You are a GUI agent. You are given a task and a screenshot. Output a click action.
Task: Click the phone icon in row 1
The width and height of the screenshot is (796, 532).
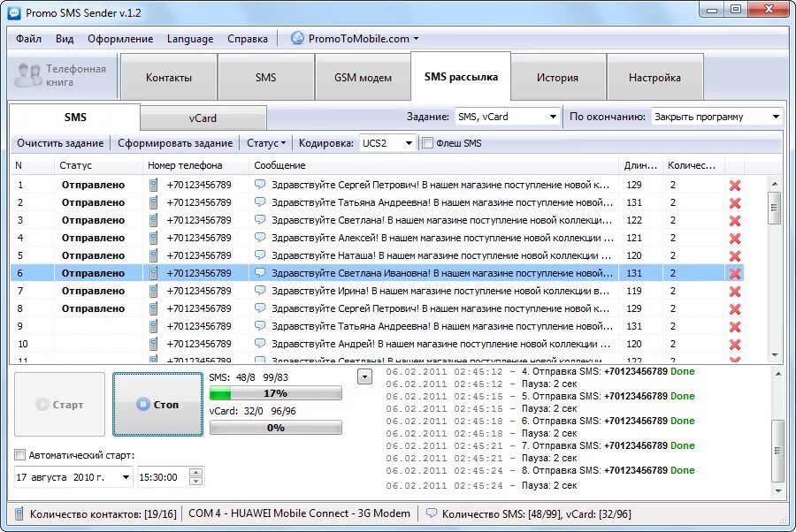153,185
